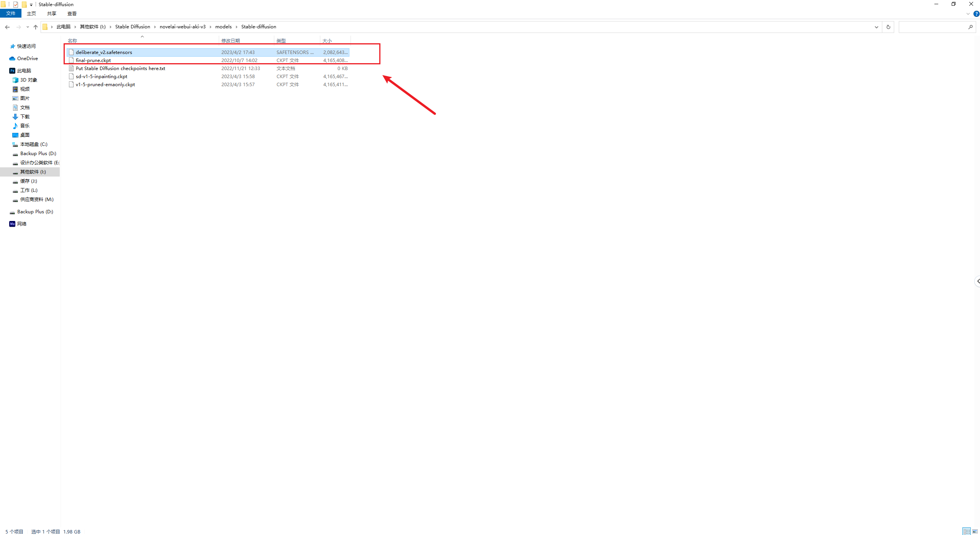
Task: Open the 查看 ribbon tab
Action: 72,13
